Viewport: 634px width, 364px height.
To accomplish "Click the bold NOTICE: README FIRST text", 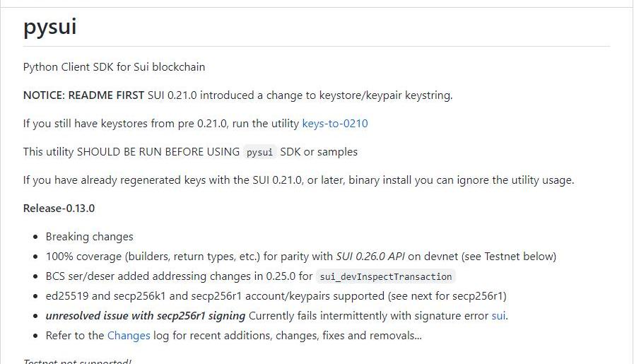I will pyautogui.click(x=83, y=95).
